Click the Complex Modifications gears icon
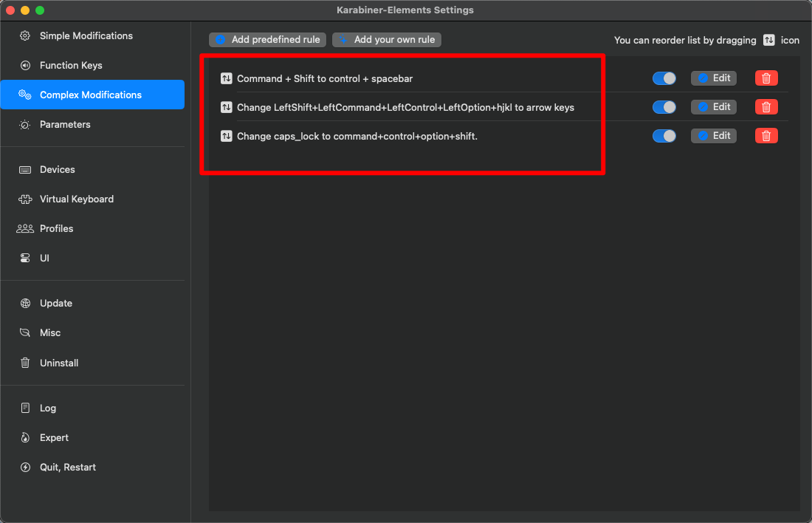Viewport: 812px width, 523px height. 25,95
